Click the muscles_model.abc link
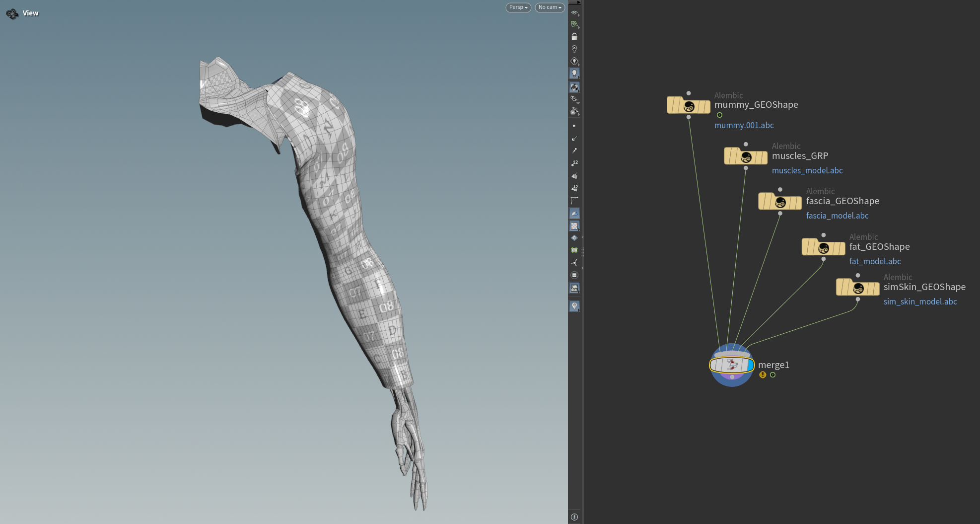The height and width of the screenshot is (524, 980). [807, 170]
